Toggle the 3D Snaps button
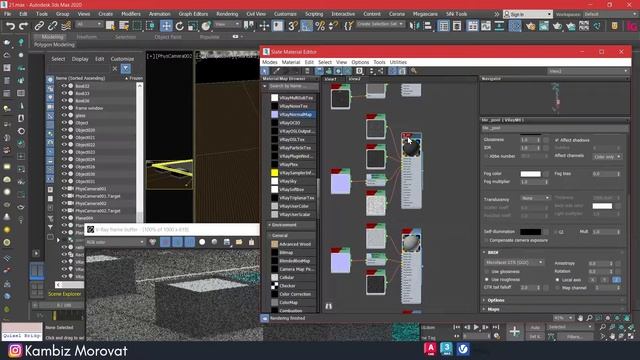The image size is (640, 360). point(293,26)
